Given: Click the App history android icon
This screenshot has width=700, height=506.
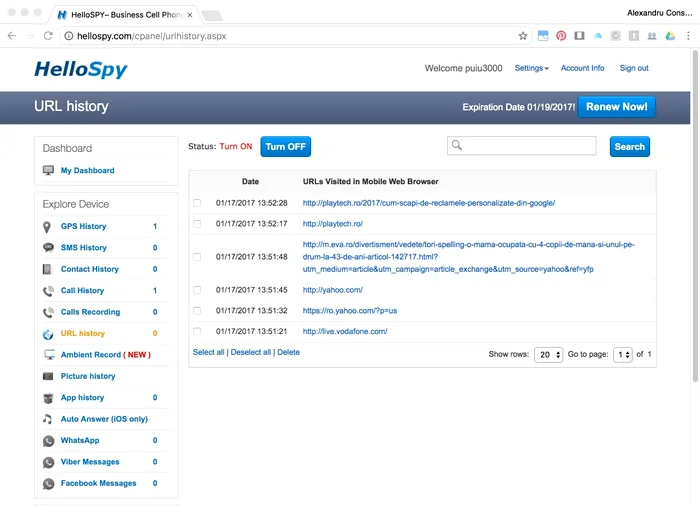Looking at the screenshot, I should (x=48, y=398).
